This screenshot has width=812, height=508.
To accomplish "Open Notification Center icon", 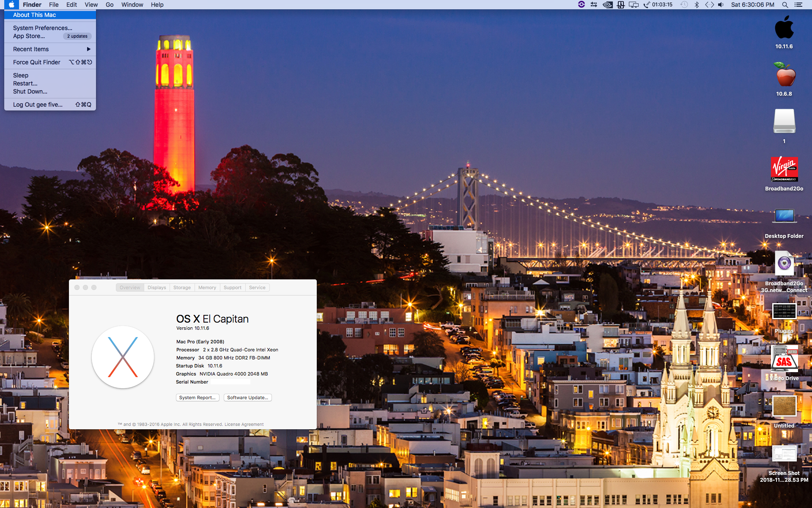I will (798, 5).
